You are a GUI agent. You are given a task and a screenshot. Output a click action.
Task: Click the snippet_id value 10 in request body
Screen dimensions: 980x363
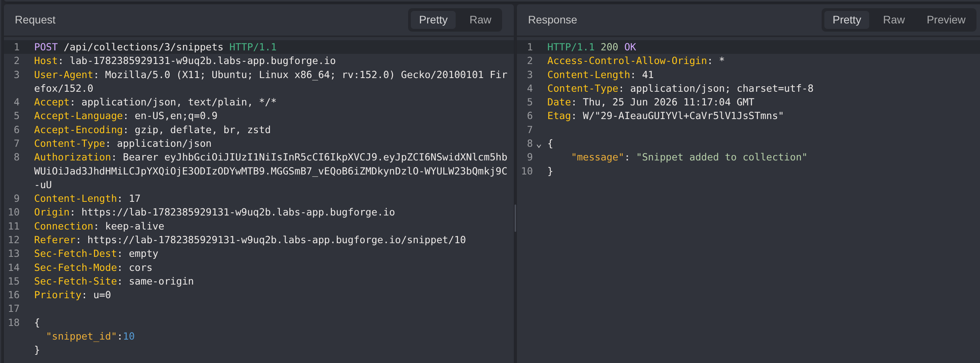(129, 336)
